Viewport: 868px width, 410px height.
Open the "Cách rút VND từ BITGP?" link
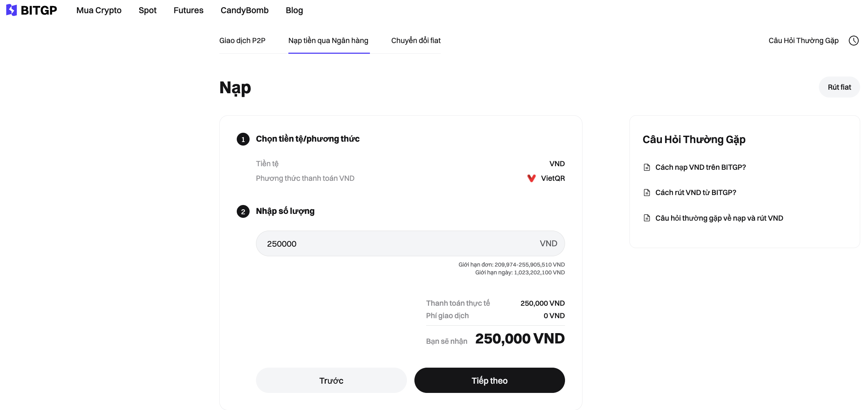[x=695, y=192]
